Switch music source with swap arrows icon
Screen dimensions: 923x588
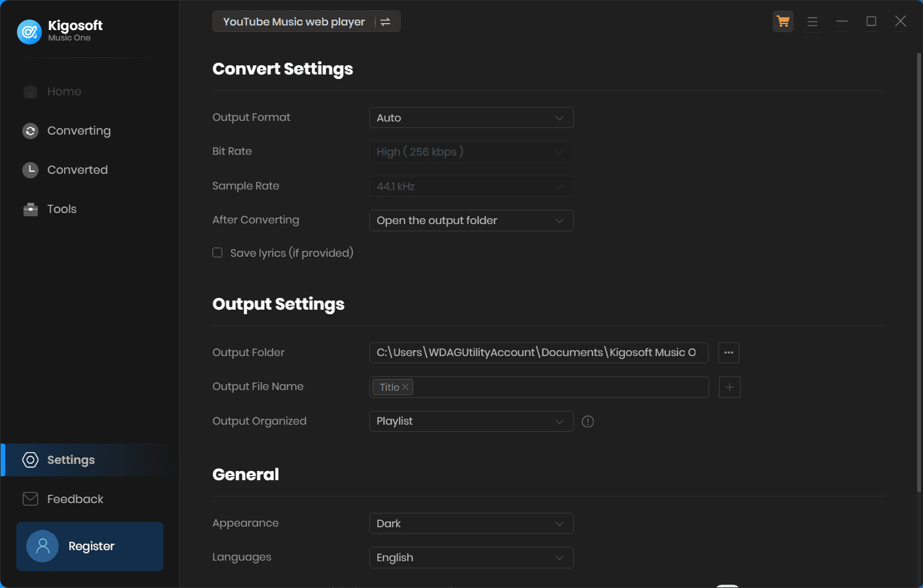(386, 22)
